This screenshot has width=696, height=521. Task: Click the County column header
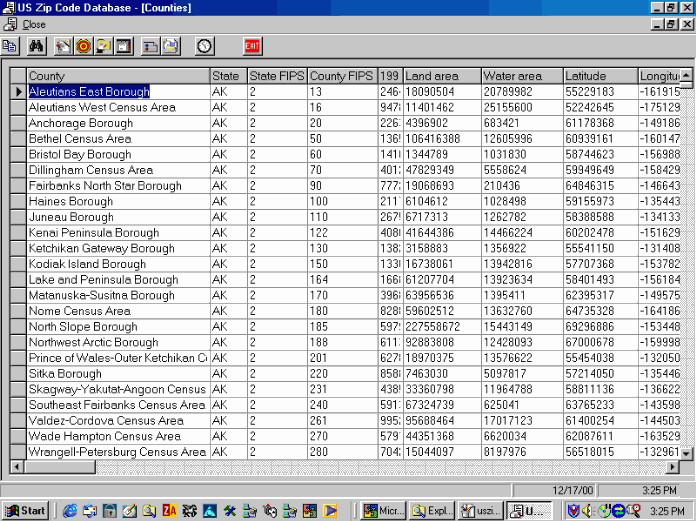(117, 76)
